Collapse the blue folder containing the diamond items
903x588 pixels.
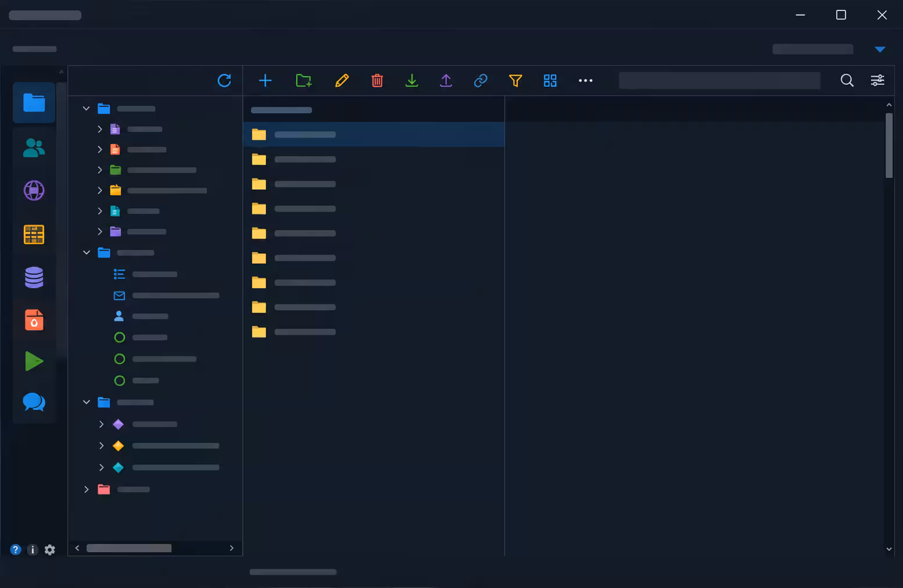click(x=86, y=402)
